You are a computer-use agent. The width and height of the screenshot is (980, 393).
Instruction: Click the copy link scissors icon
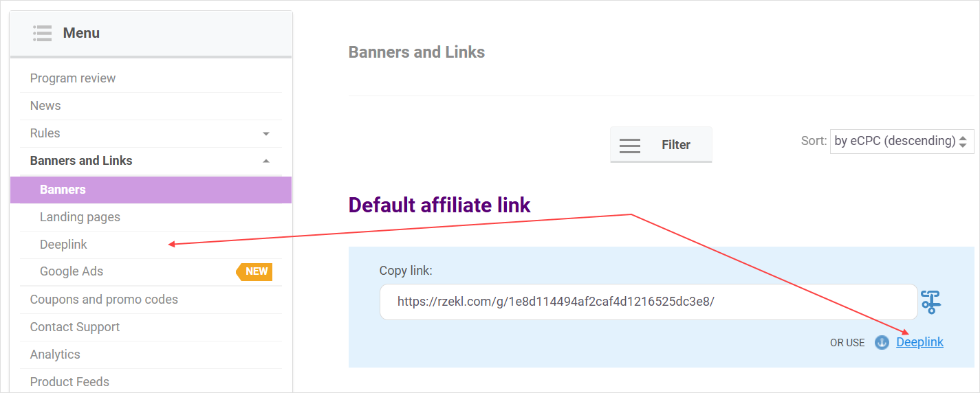click(x=930, y=302)
